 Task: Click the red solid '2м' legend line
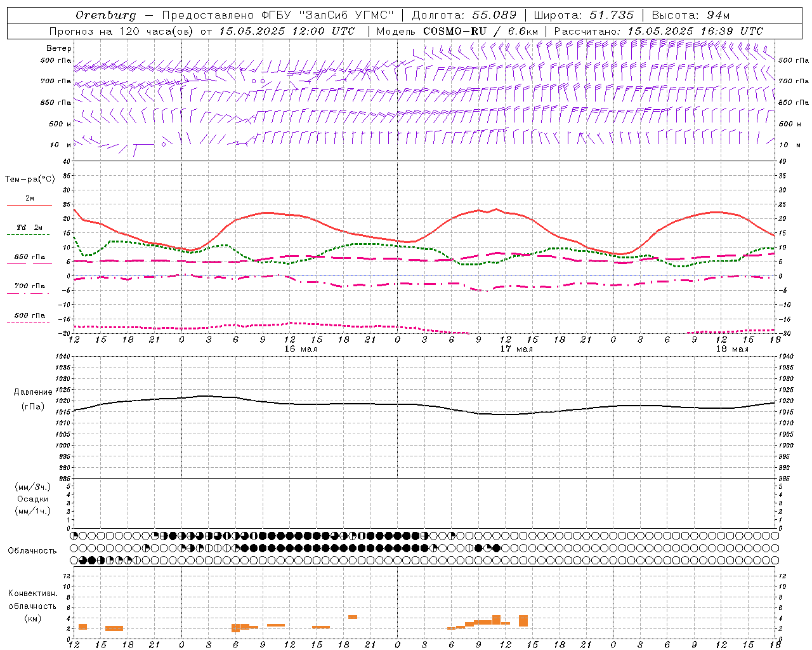pos(29,206)
